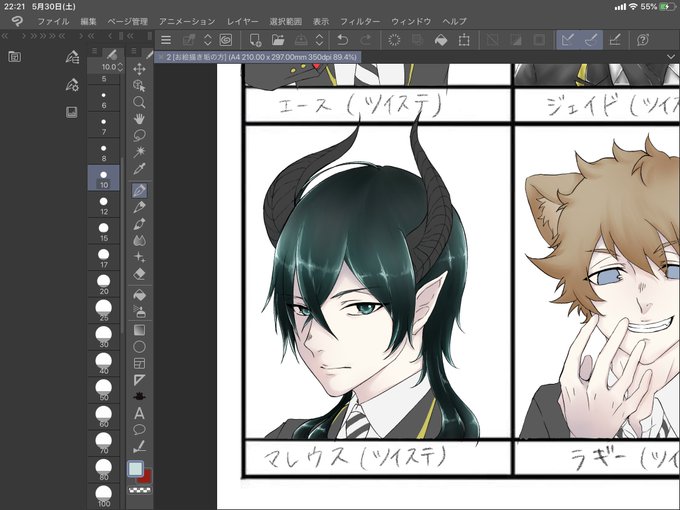Viewport: 680px width, 510px height.
Task: Select the Text tool
Action: point(139,413)
